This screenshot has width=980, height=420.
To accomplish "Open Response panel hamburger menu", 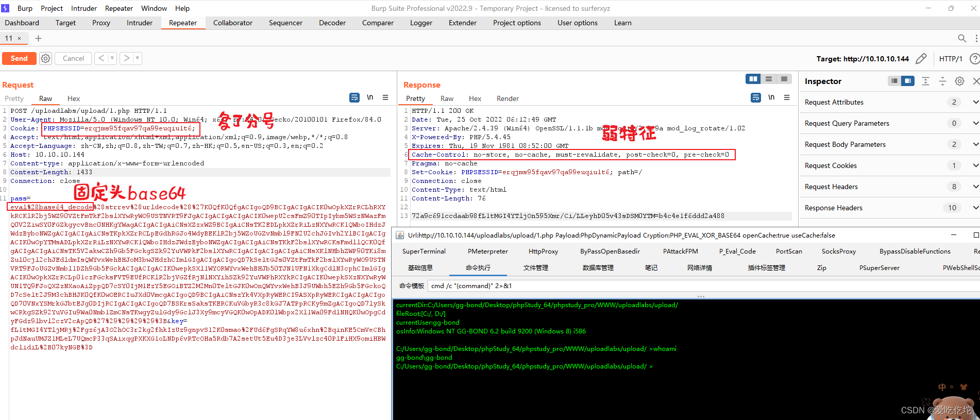I will 786,97.
